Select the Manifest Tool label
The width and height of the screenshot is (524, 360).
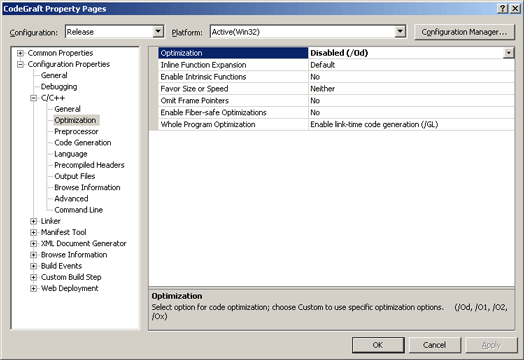click(x=63, y=232)
